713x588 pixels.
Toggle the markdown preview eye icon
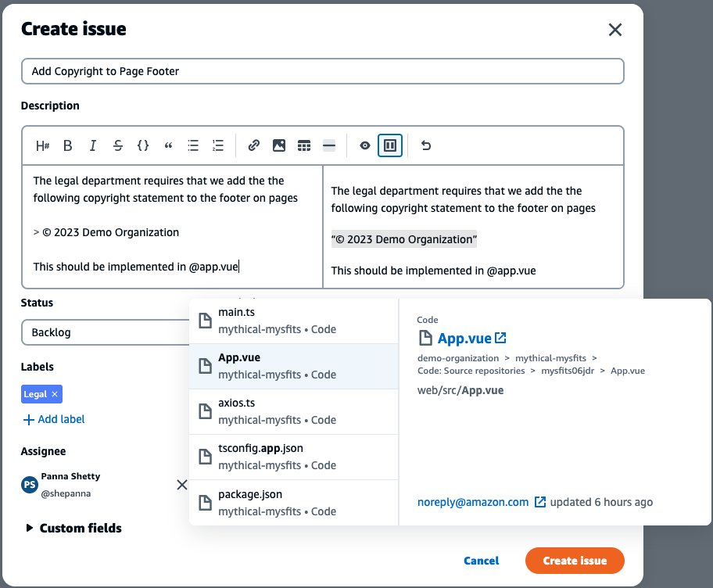click(x=364, y=145)
